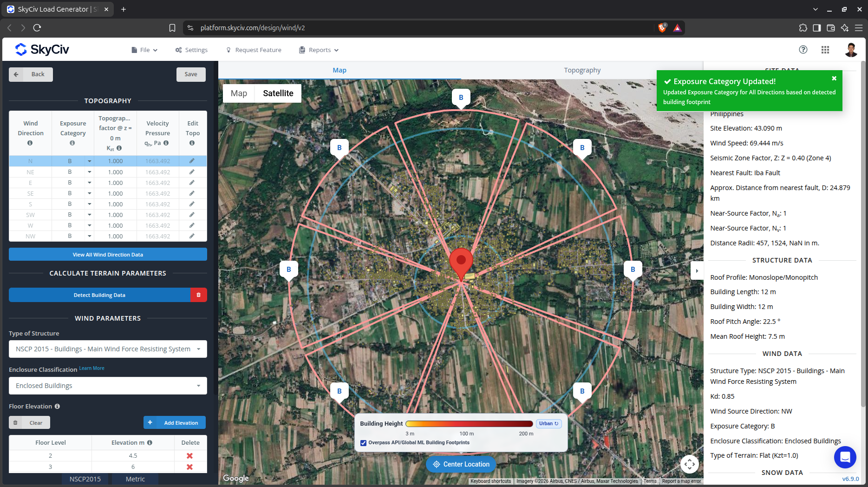The width and height of the screenshot is (868, 487).
Task: Toggle the Urban building height mode
Action: [549, 423]
